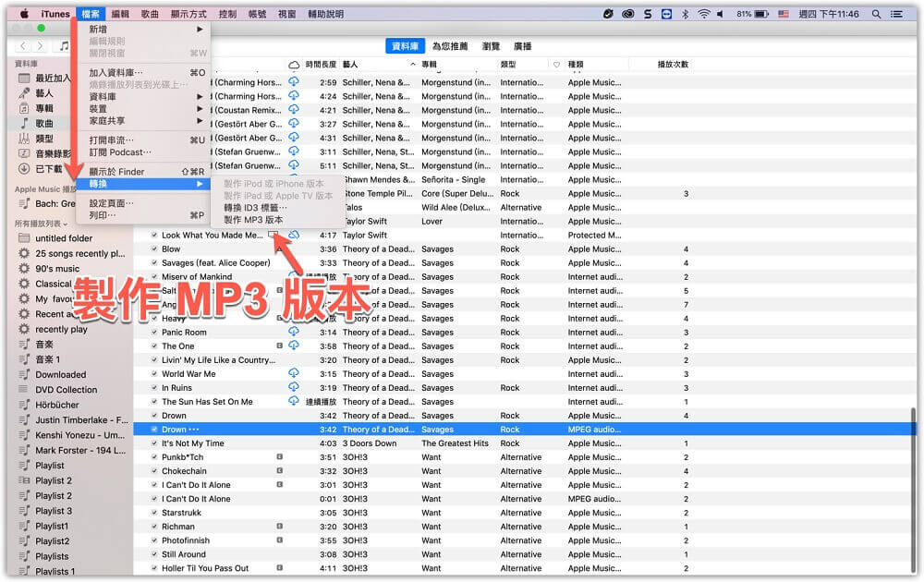Download Panic Room via its cloud icon
Screen dimensions: 924x582
(294, 332)
